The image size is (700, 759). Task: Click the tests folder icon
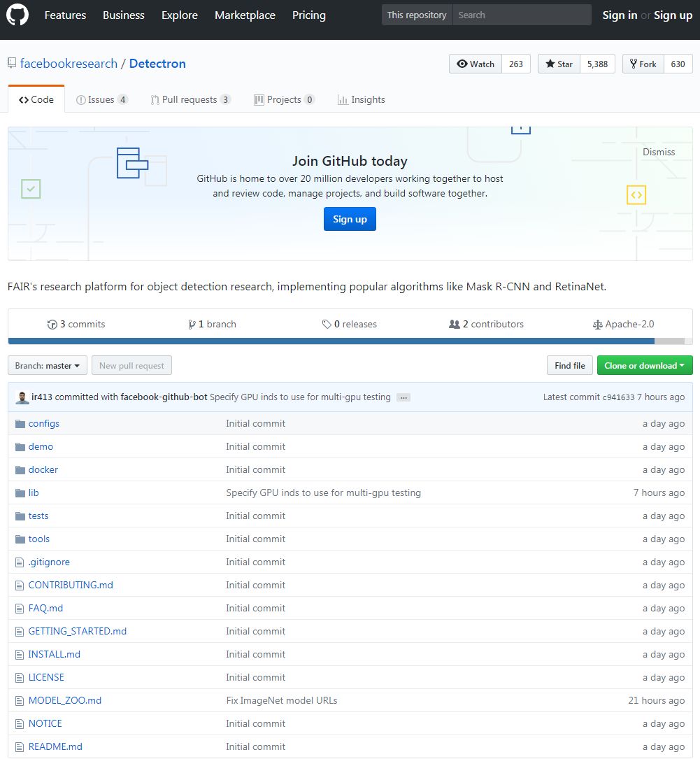pyautogui.click(x=20, y=516)
